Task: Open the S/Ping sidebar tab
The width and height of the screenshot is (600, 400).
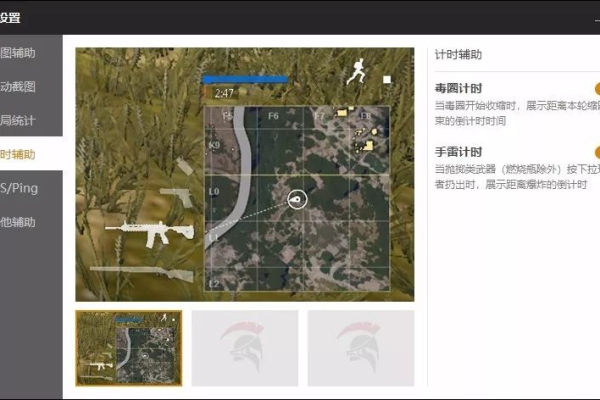Action: coord(31,188)
